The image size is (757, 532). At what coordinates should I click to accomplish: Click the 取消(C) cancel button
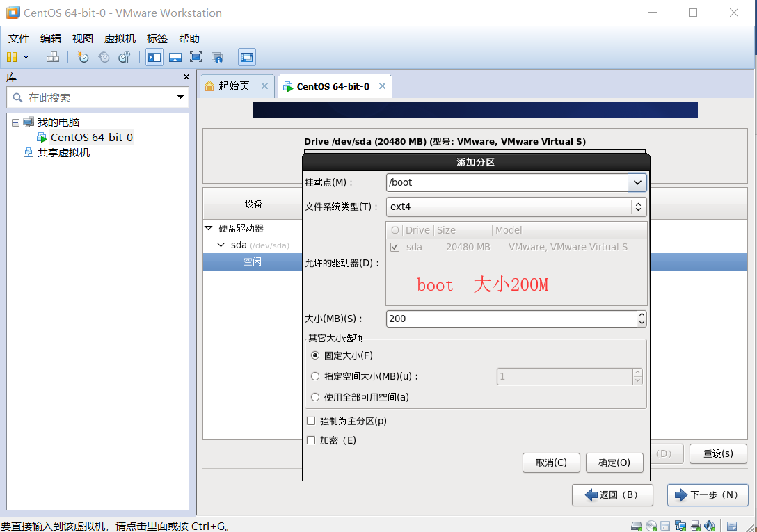551,463
